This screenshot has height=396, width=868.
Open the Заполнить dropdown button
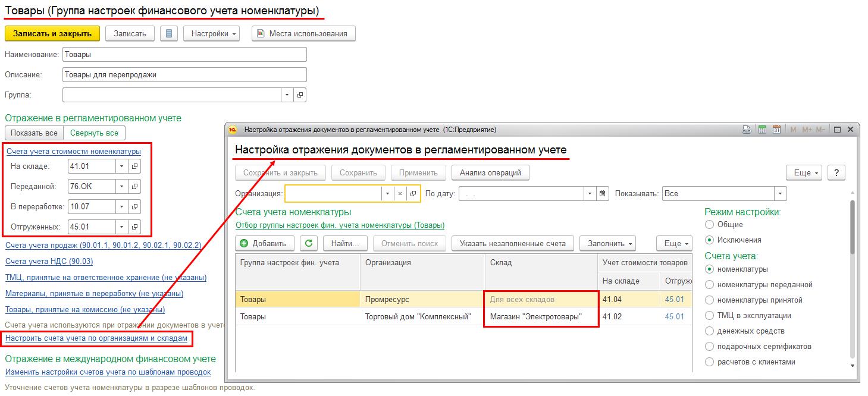point(607,243)
